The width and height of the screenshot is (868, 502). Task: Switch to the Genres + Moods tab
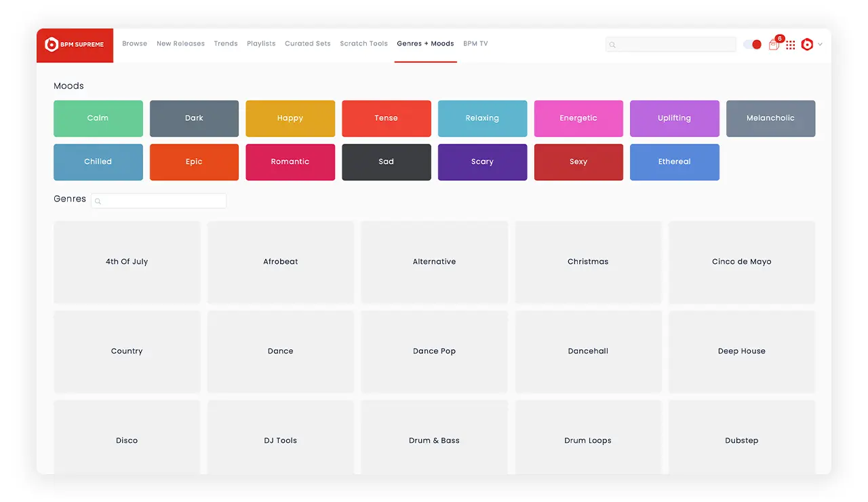(425, 44)
